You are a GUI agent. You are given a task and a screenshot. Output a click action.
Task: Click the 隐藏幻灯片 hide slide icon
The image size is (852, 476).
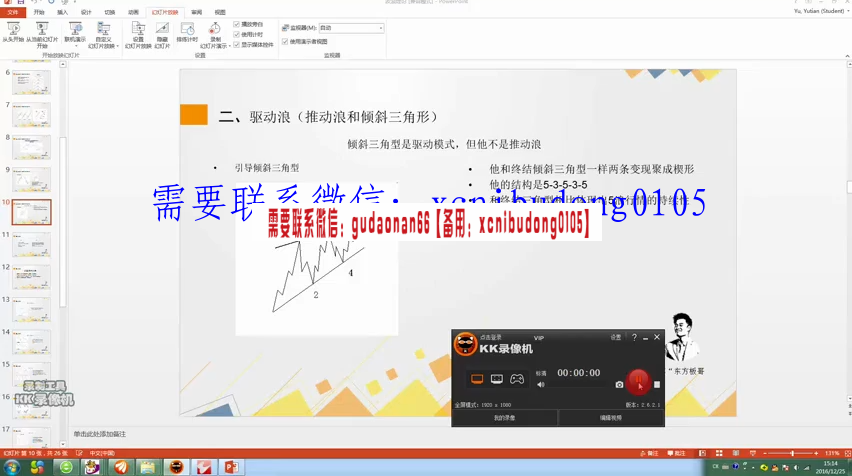(x=162, y=35)
